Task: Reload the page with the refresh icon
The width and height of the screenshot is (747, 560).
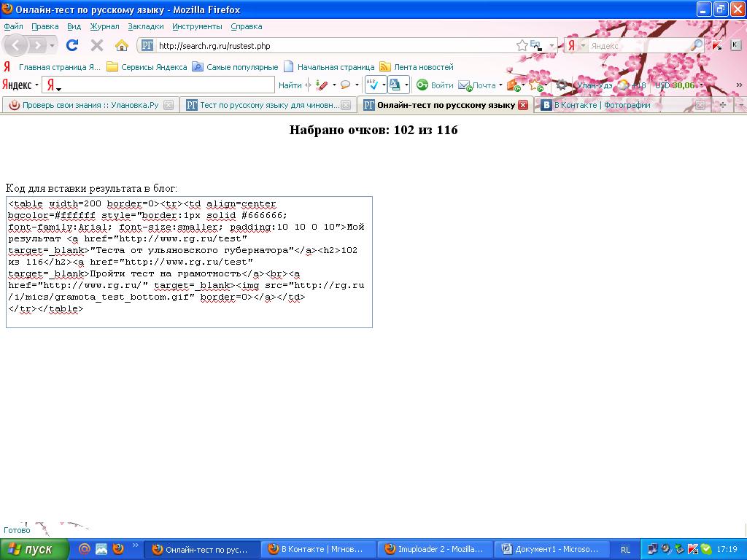Action: (x=72, y=45)
